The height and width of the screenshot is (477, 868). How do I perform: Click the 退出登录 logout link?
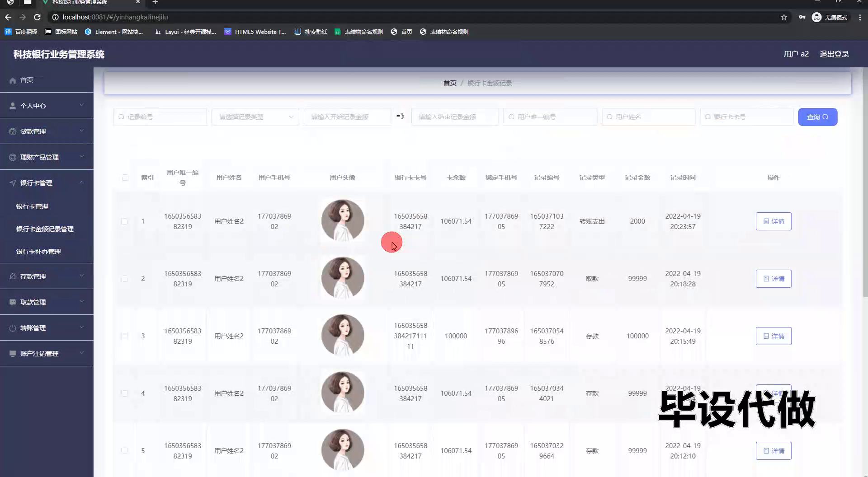(x=834, y=54)
